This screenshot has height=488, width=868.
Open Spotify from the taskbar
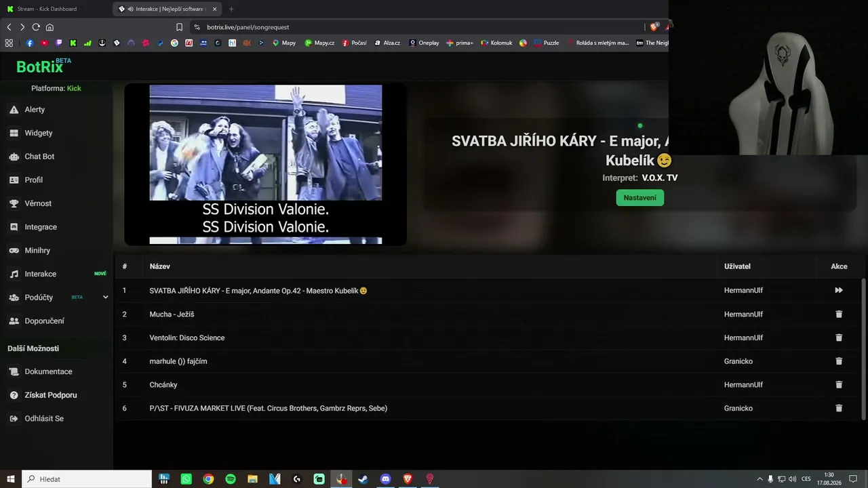[231, 479]
